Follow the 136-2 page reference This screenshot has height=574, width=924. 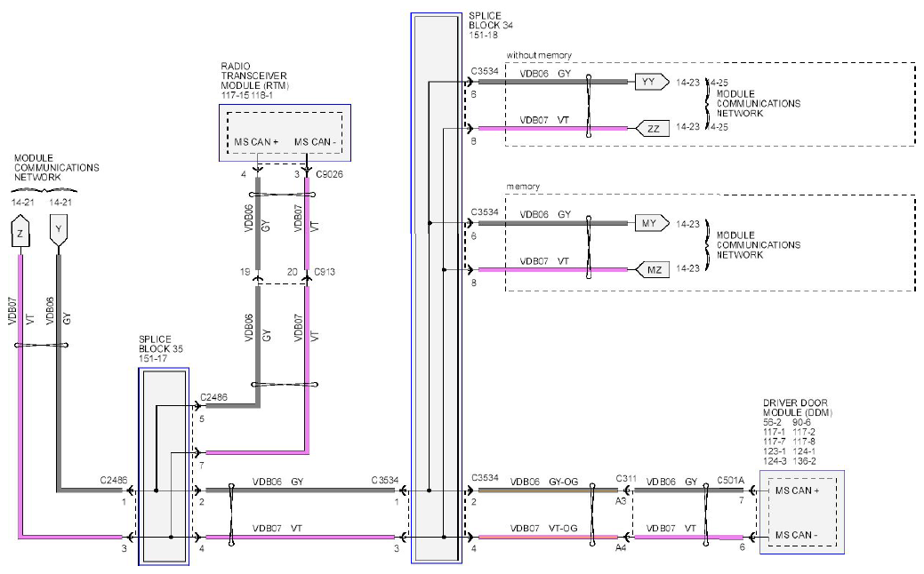[804, 461]
